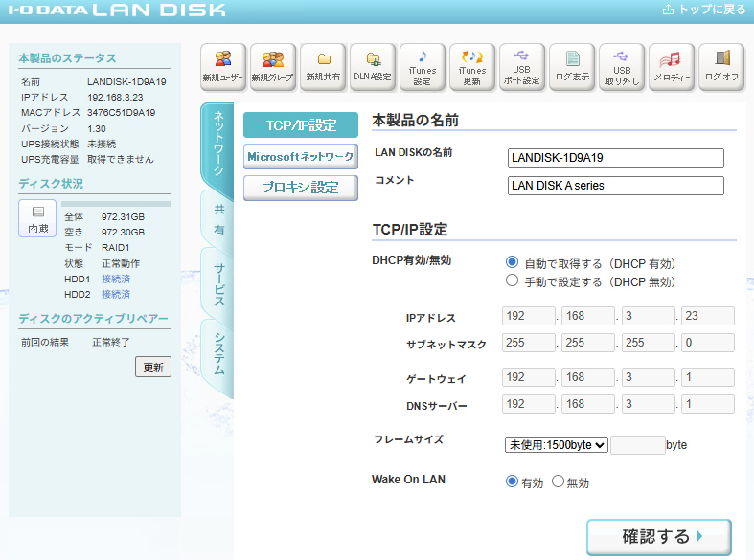754x560 pixels.
Task: Click the I-O DATA LAN DISK logo
Action: coord(117,11)
